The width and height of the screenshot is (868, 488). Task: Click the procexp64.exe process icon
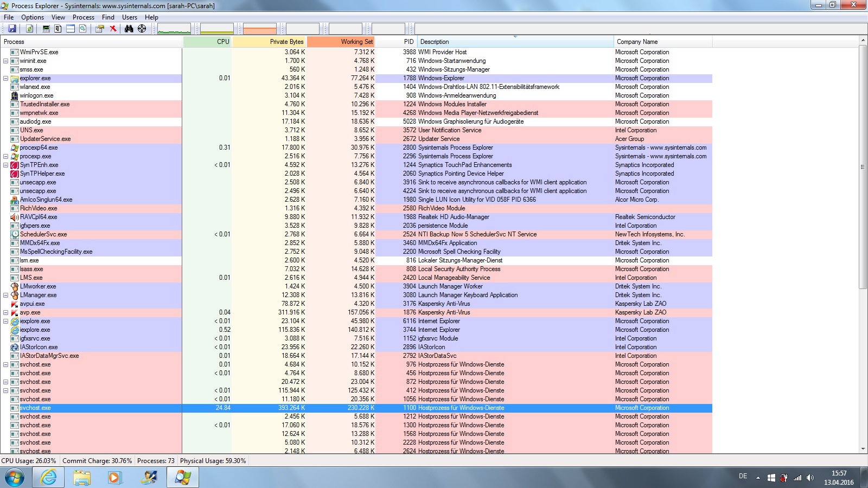[x=15, y=147]
